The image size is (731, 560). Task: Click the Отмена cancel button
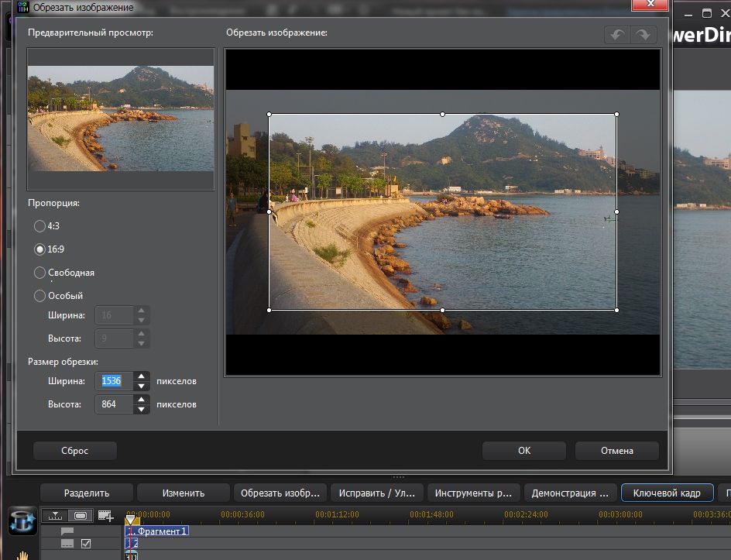point(616,451)
